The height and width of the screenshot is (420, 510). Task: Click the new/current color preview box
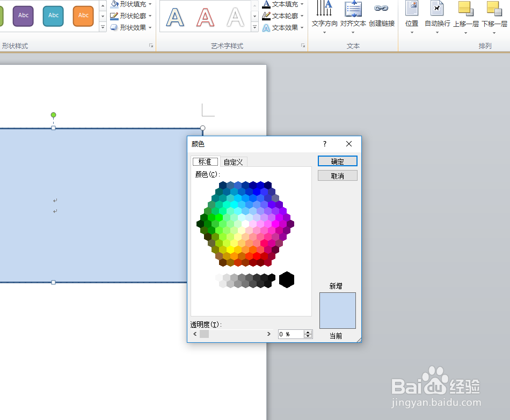click(x=338, y=311)
